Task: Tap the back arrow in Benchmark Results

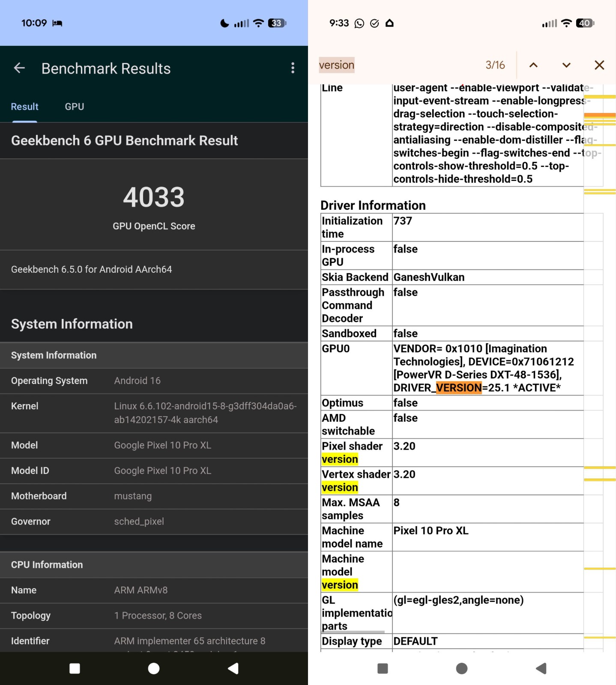Action: [19, 68]
